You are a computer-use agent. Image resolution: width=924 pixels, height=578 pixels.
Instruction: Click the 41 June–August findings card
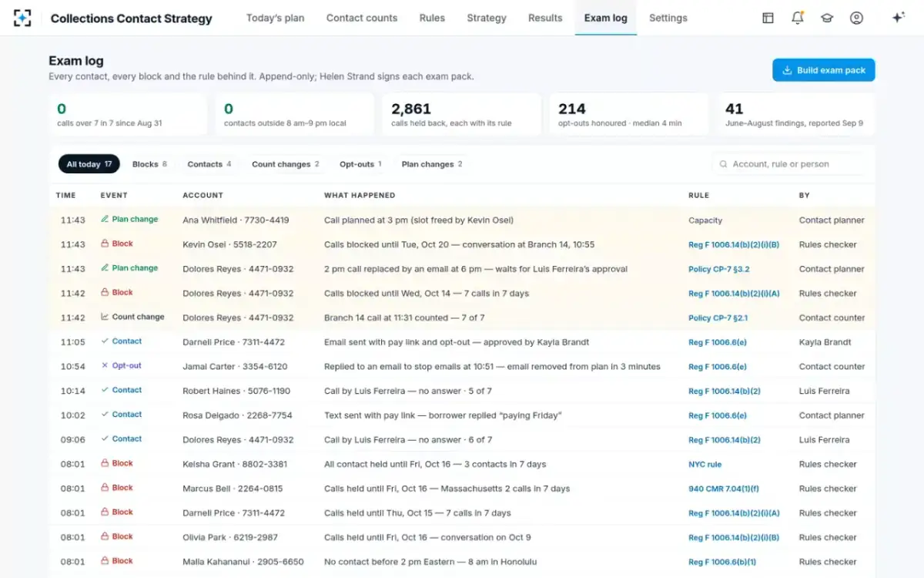[796, 114]
